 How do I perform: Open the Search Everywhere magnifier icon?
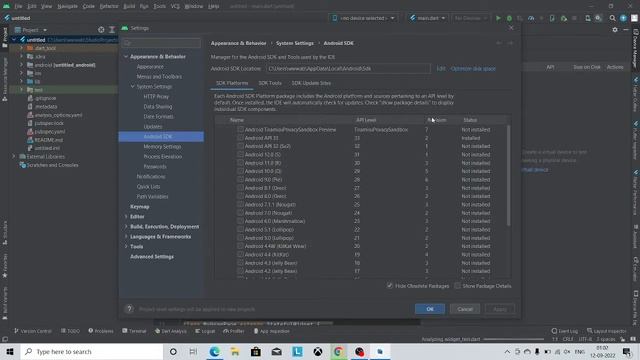[612, 18]
